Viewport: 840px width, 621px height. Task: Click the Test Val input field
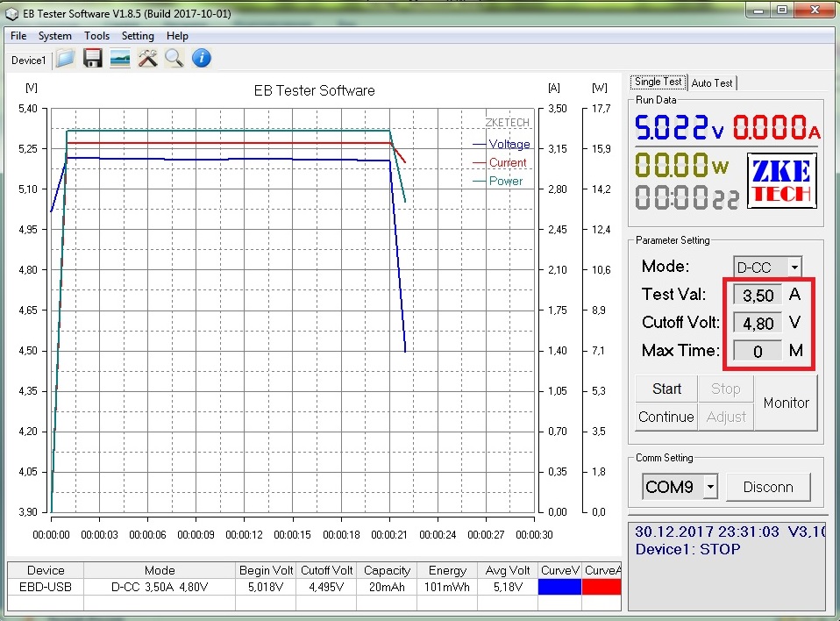tap(758, 296)
